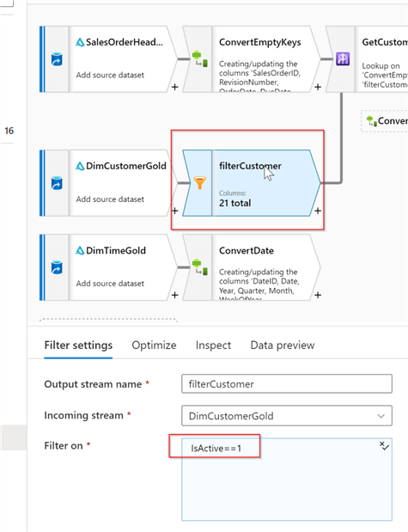
Task: Click the IsActive==1 filter expression box
Action: coord(287,479)
